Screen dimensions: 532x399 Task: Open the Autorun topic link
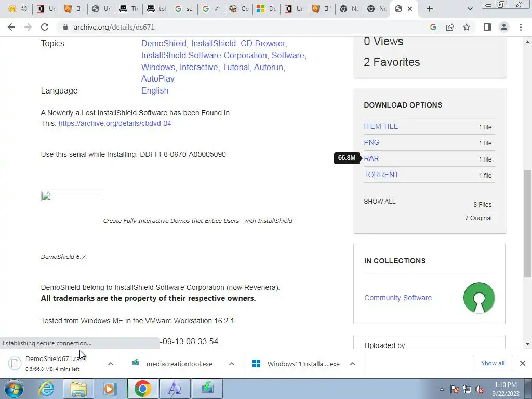[269, 67]
